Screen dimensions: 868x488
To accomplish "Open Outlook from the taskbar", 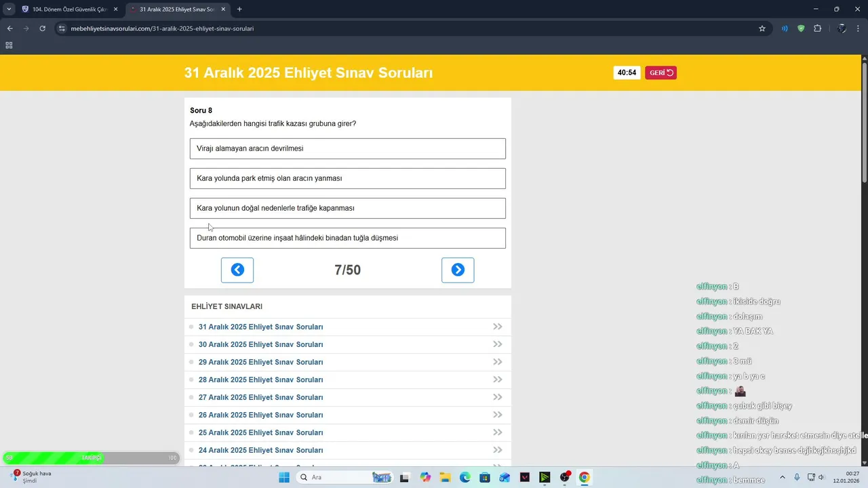I will pyautogui.click(x=505, y=477).
